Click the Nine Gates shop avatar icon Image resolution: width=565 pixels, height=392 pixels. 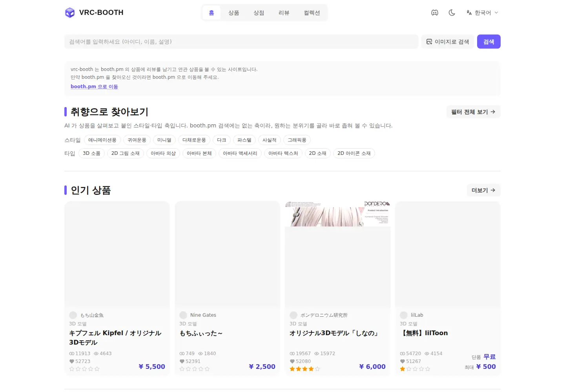pos(183,315)
